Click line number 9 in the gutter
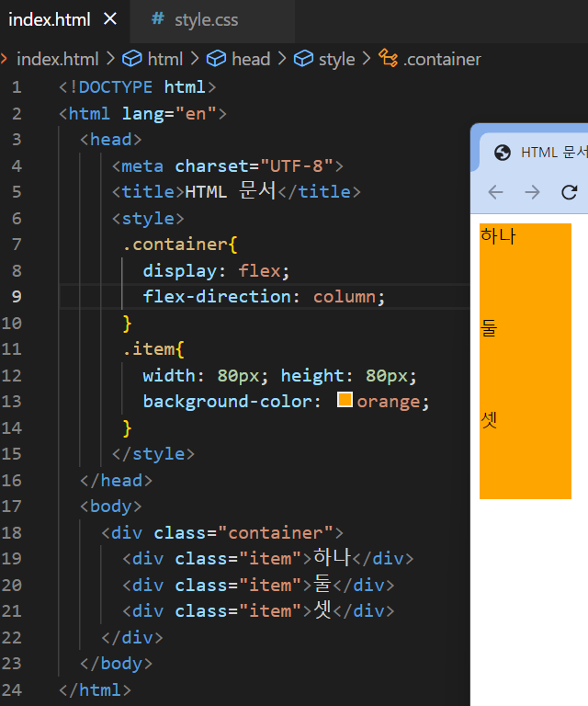This screenshot has height=706, width=588. pyautogui.click(x=17, y=297)
